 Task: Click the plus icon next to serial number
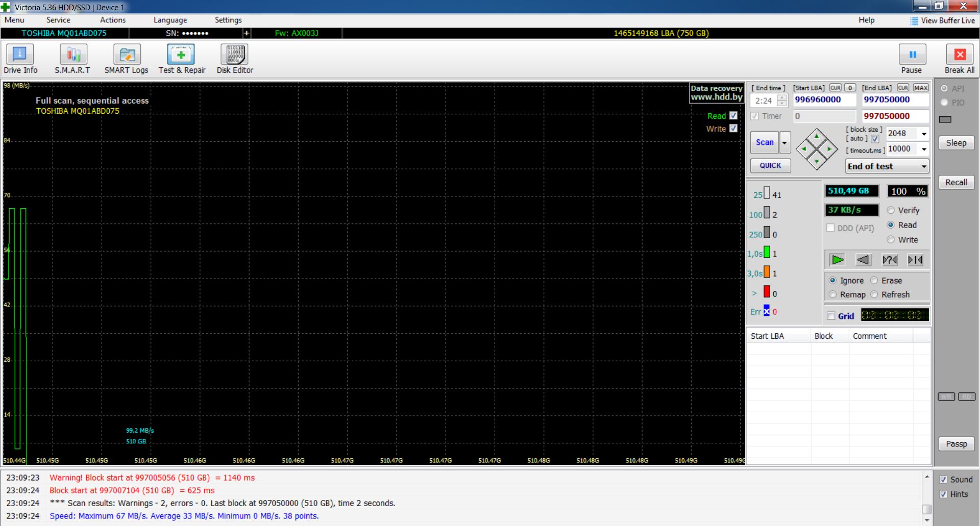[247, 33]
